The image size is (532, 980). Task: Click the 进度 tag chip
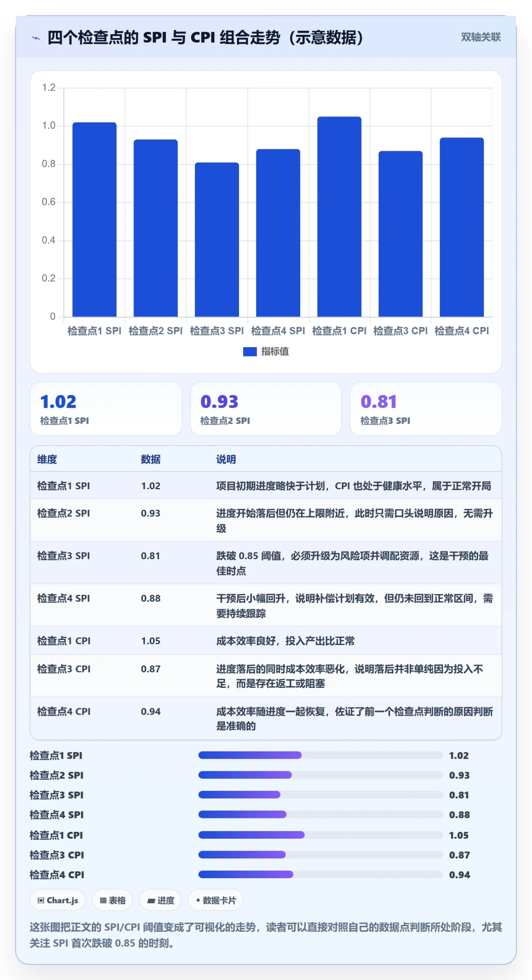point(160,900)
